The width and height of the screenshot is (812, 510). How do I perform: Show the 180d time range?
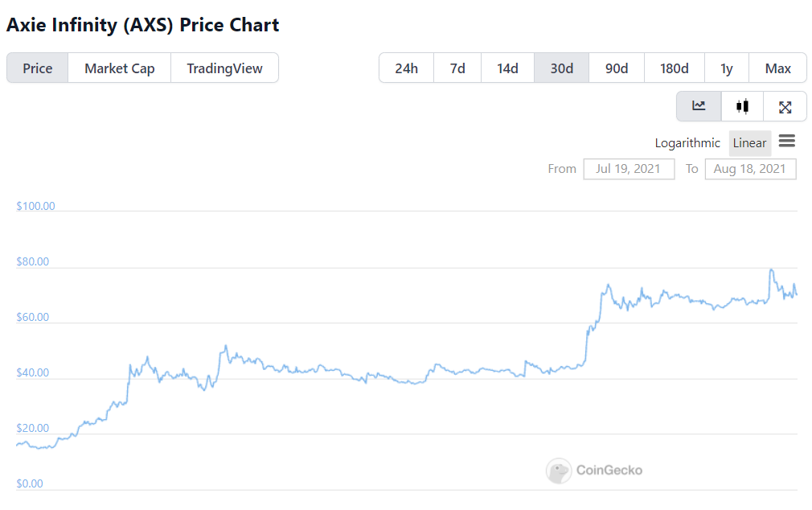pyautogui.click(x=675, y=68)
